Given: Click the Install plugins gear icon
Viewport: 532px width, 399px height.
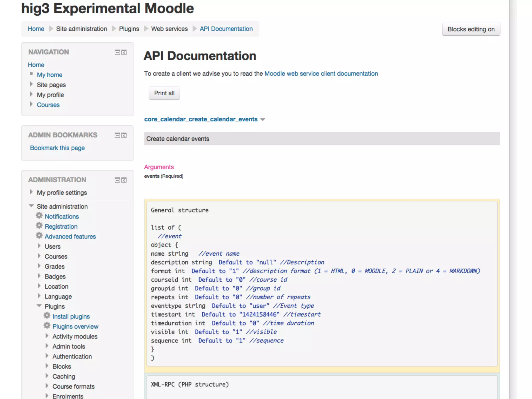Looking at the screenshot, I should tap(47, 316).
